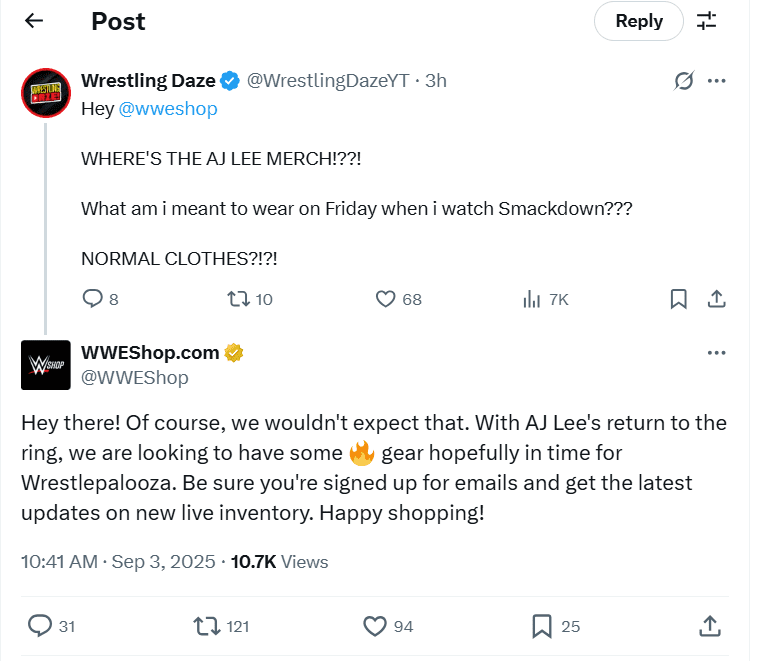Image resolution: width=759 pixels, height=661 pixels.
Task: Click the Reply button at top
Action: point(638,21)
